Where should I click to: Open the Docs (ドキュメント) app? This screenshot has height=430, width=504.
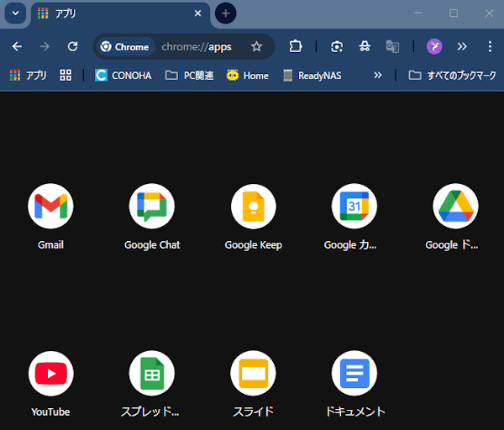(x=354, y=374)
